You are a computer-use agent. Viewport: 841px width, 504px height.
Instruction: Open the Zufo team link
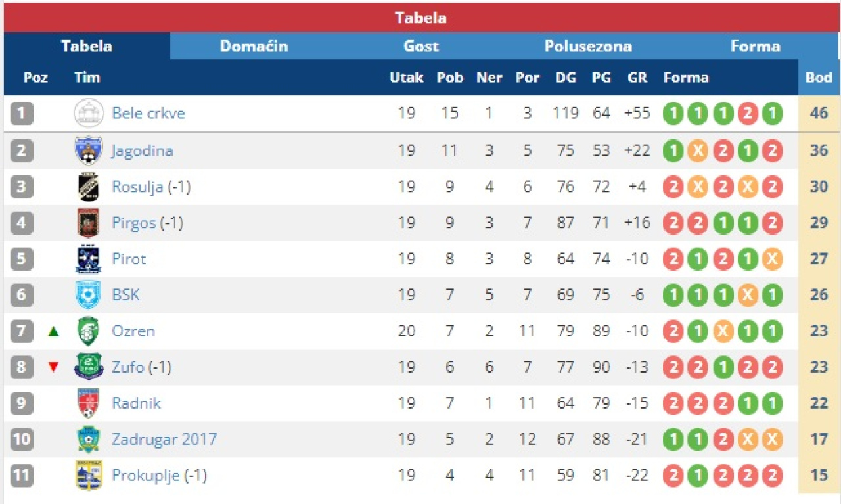128,367
